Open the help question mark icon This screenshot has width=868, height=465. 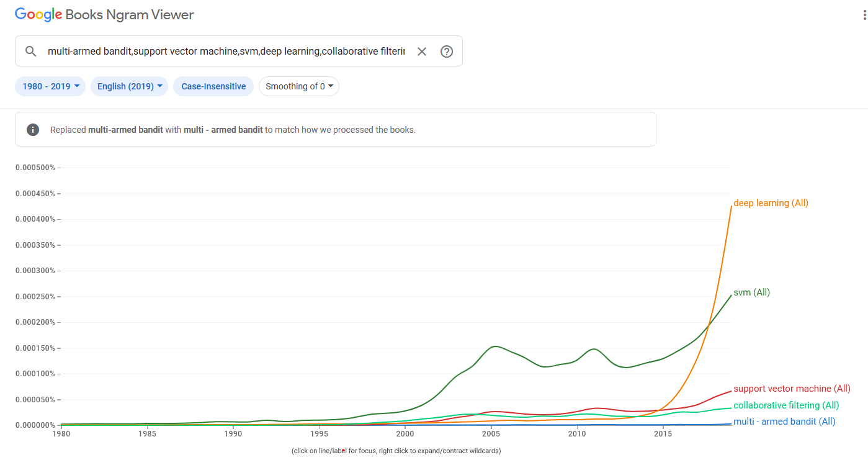click(x=447, y=52)
